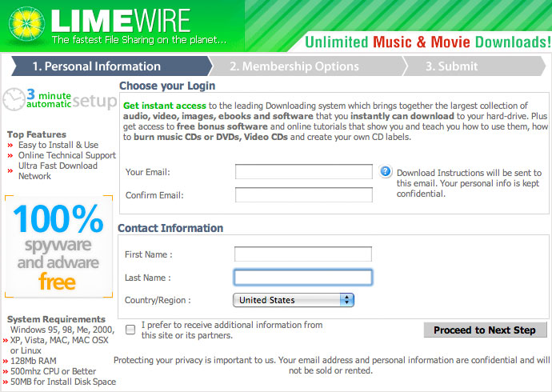552x392 pixels.
Task: Open the Country/Region United States dropdown
Action: (294, 300)
